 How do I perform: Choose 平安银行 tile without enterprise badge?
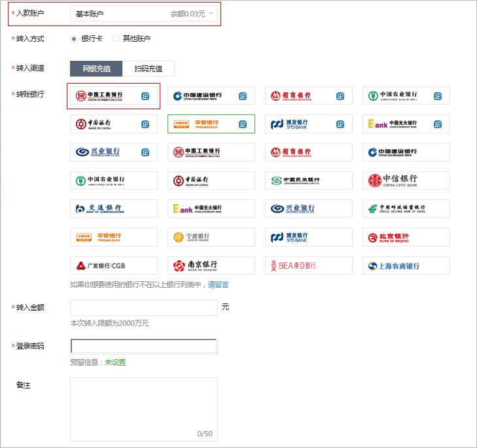tap(113, 237)
